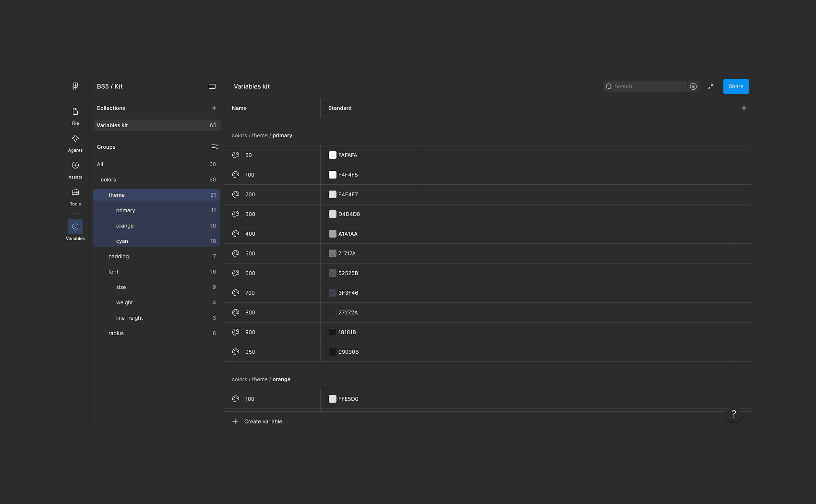Image resolution: width=816 pixels, height=504 pixels.
Task: Click variable name 500 in primary
Action: pos(250,253)
